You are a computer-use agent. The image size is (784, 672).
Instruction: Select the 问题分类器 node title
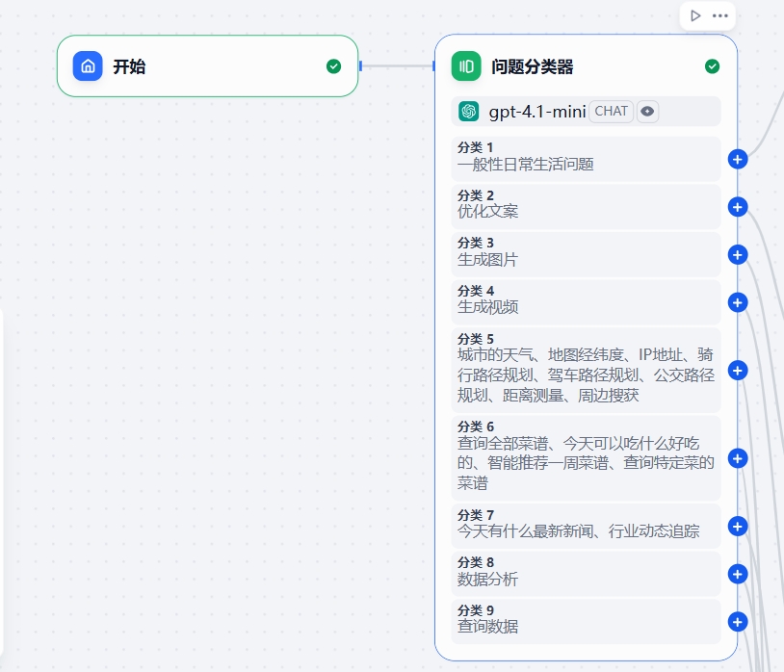[x=532, y=66]
